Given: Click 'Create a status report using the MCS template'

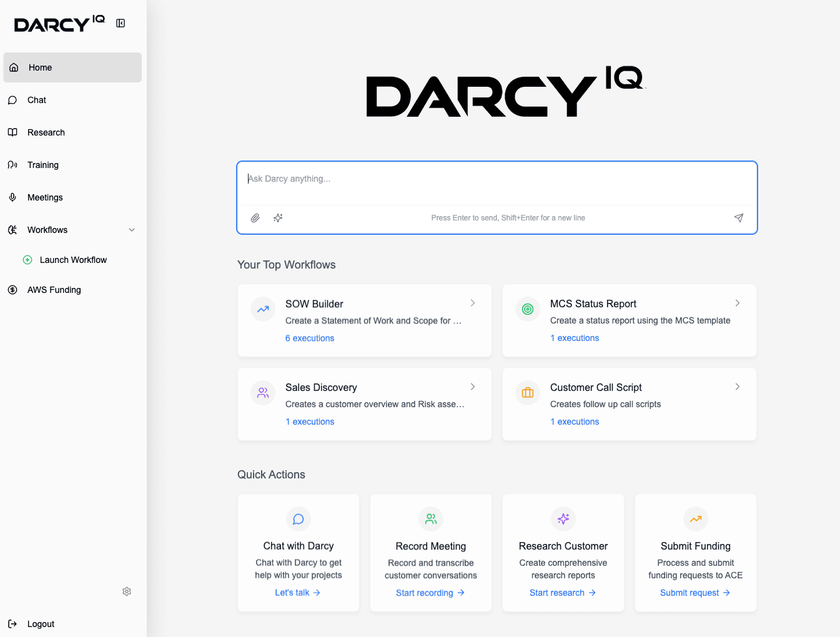Looking at the screenshot, I should [640, 320].
